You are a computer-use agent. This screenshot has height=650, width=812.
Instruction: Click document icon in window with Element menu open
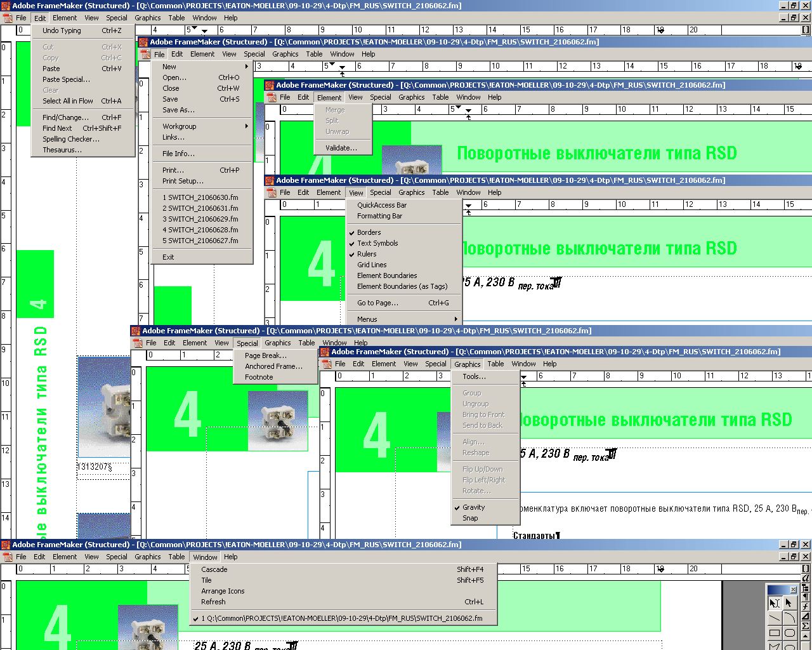pos(272,97)
